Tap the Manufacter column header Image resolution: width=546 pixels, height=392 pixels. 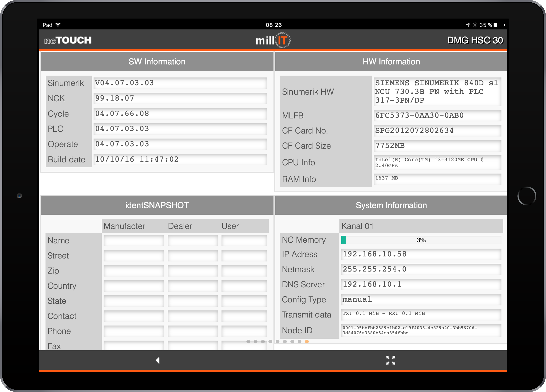pyautogui.click(x=124, y=226)
